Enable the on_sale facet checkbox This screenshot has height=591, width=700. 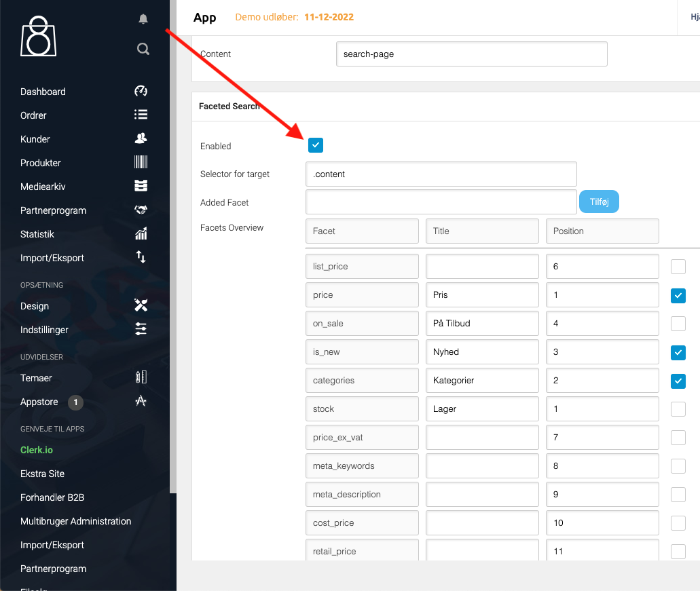(x=678, y=324)
